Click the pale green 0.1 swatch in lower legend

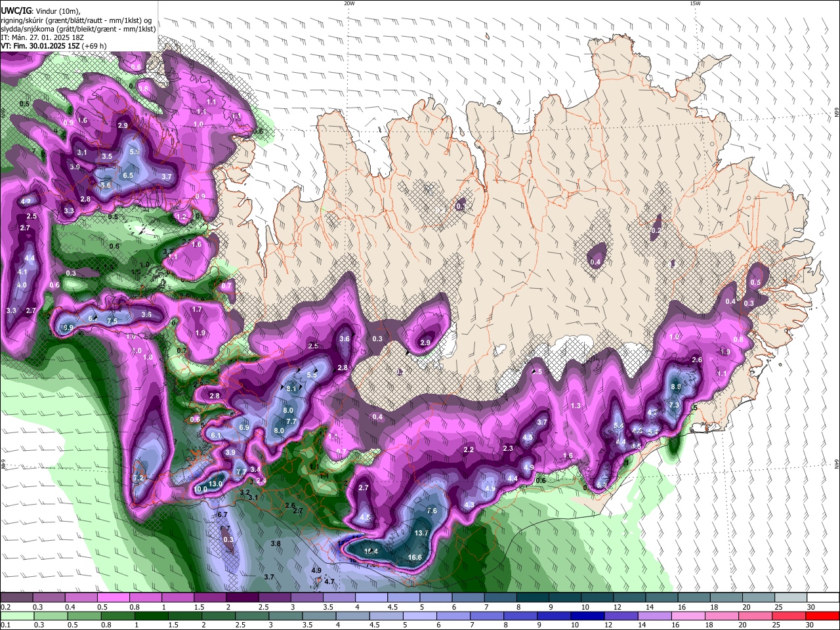coord(17,616)
